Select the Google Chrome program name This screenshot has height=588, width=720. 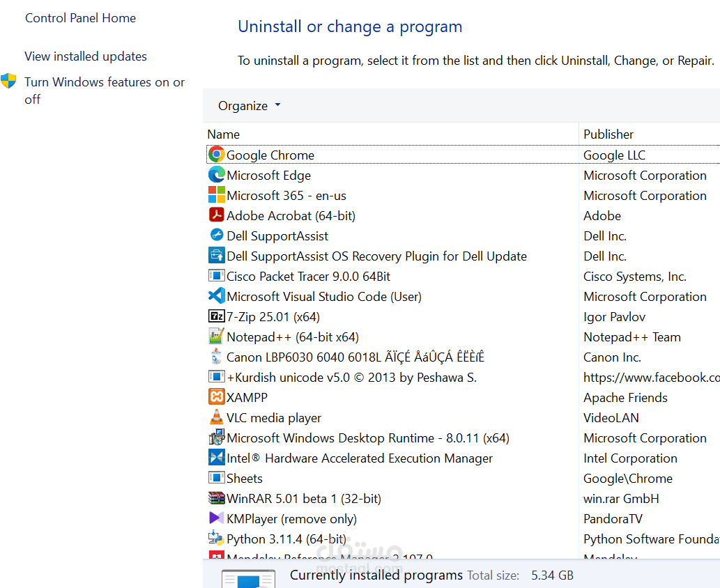(270, 155)
